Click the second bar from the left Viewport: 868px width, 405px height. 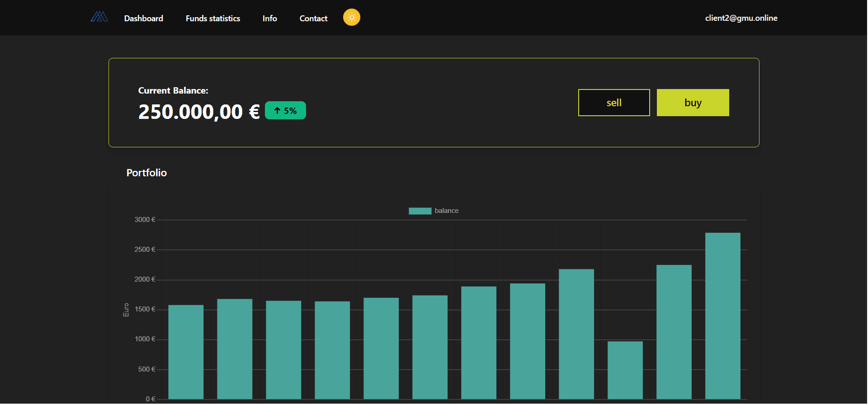click(235, 348)
